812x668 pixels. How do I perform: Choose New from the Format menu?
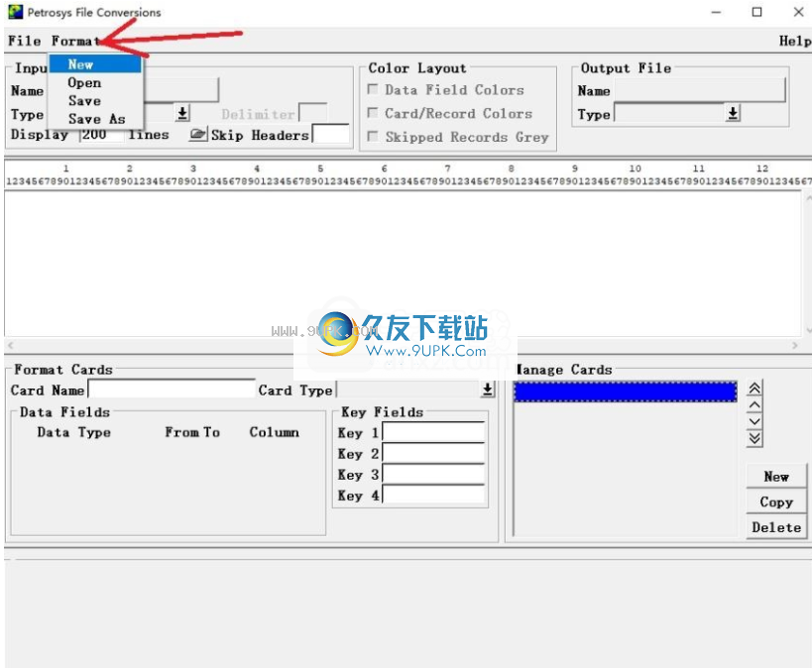pos(95,64)
